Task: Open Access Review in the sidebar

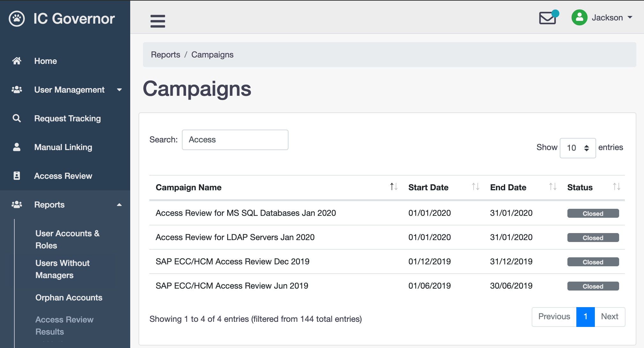Action: click(63, 176)
